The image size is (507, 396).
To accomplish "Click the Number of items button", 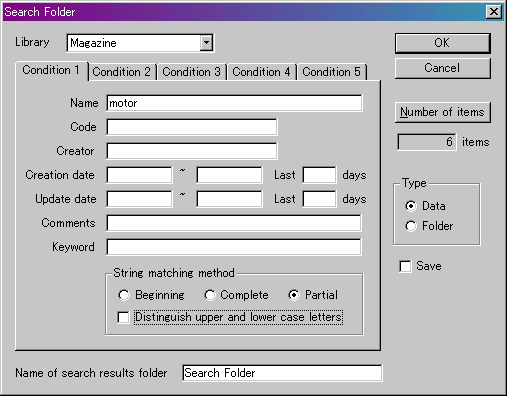I will [443, 112].
